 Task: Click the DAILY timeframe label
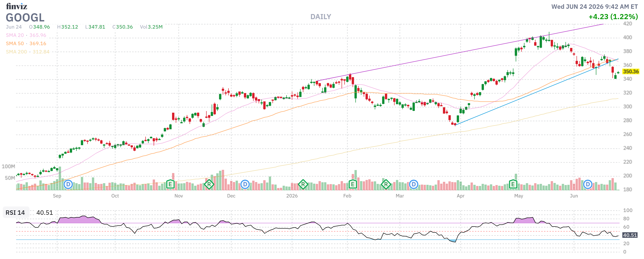coord(321,17)
